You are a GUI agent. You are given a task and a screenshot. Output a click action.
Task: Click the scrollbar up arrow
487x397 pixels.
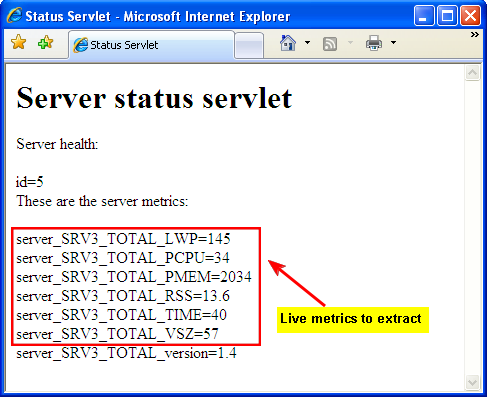tap(472, 72)
